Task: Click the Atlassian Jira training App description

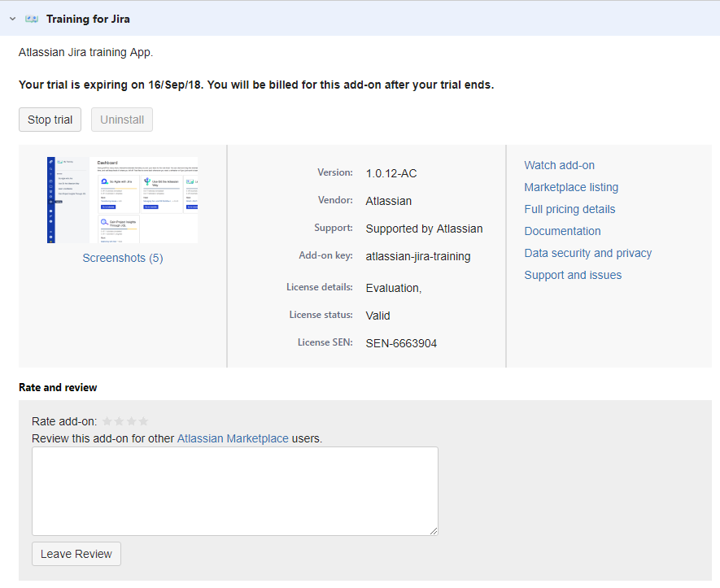Action: coord(86,52)
